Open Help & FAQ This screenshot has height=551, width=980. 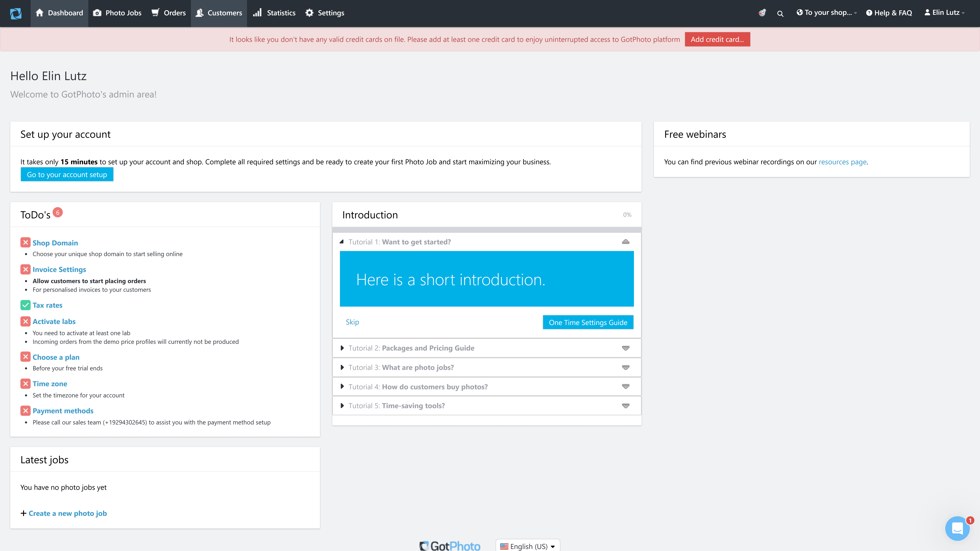coord(889,13)
